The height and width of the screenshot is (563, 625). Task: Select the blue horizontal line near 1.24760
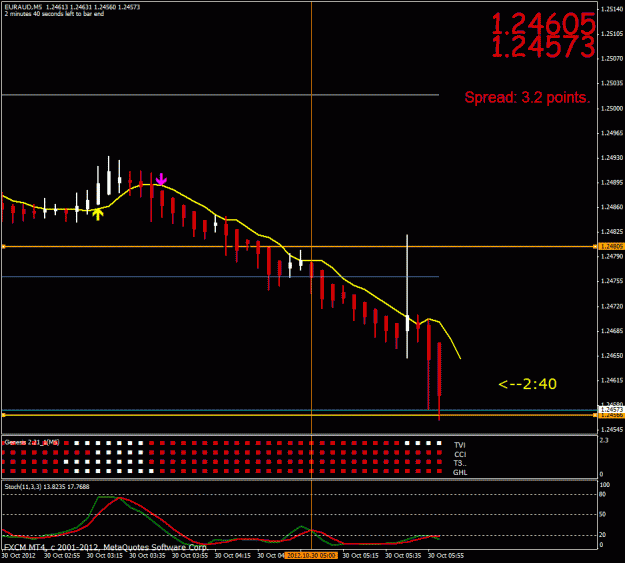(x=220, y=277)
